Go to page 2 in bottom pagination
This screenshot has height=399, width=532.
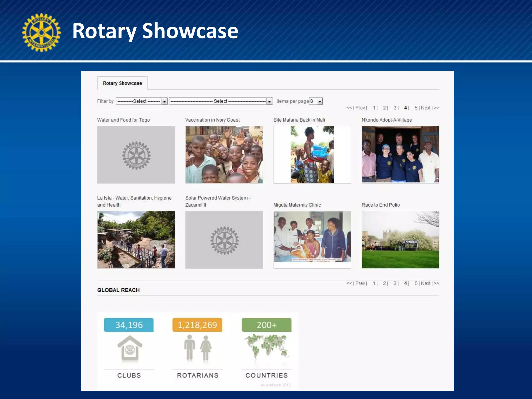(x=384, y=283)
